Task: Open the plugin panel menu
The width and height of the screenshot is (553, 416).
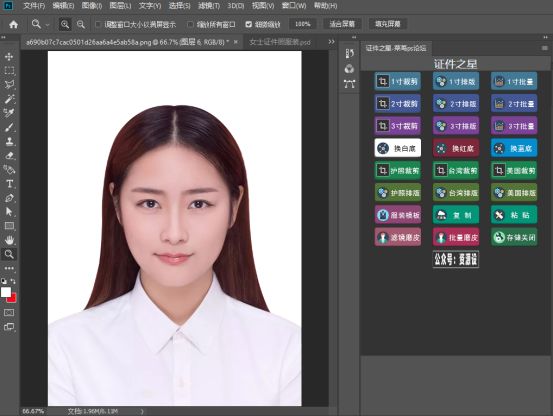Action: click(x=545, y=48)
